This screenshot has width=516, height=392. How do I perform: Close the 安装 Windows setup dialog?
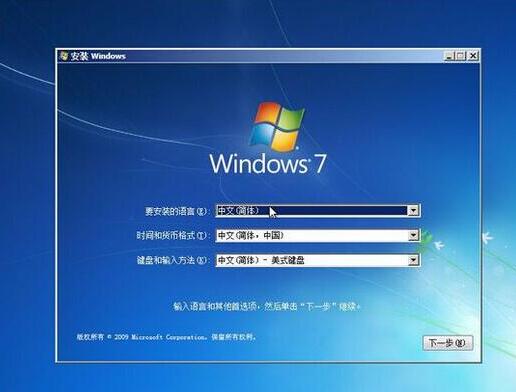[x=473, y=56]
